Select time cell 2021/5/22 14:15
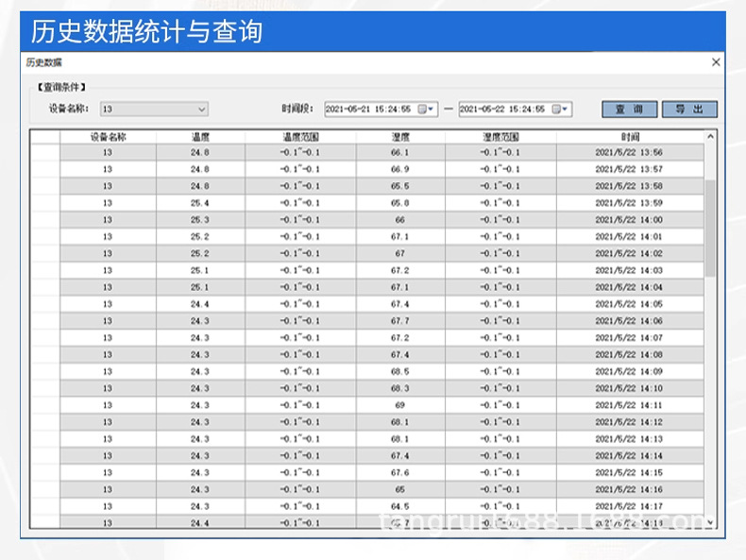 point(630,473)
